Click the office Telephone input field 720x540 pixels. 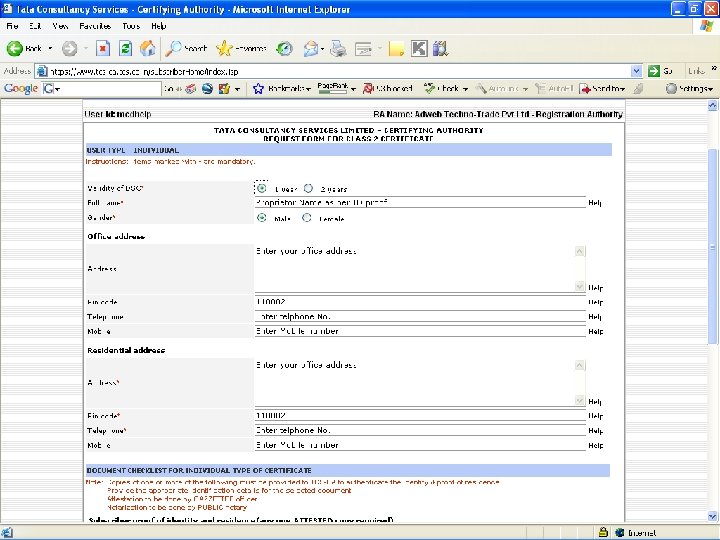(420, 316)
